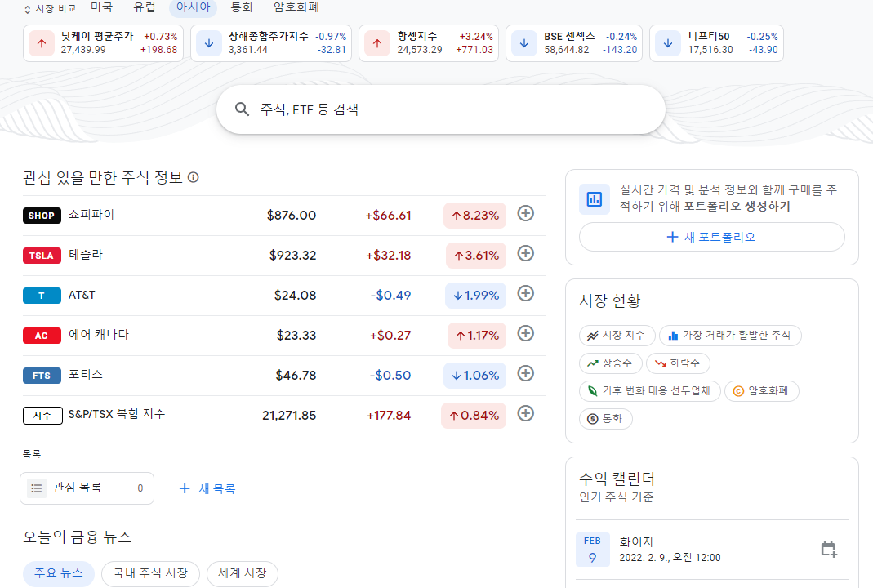The height and width of the screenshot is (588, 873).
Task: Open the 시장 지수 chip
Action: click(617, 335)
